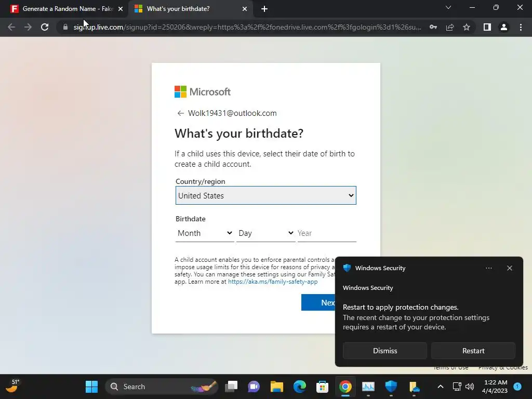
Task: Open the Country/region dropdown
Action: [x=265, y=195]
